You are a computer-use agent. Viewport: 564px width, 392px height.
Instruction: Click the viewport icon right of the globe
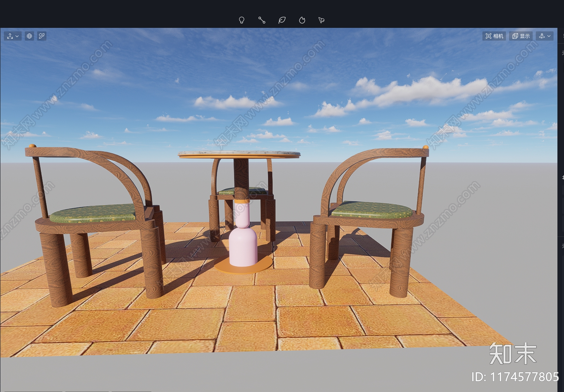click(42, 36)
